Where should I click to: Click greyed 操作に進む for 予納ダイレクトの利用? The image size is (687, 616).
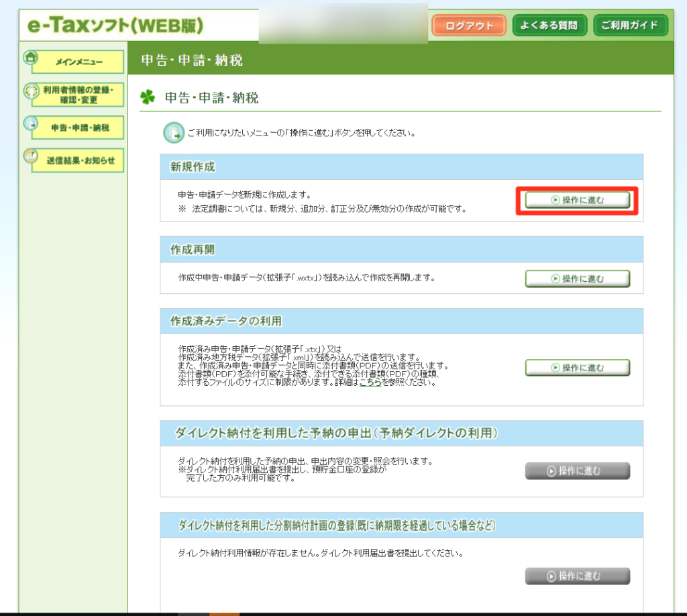tap(577, 470)
